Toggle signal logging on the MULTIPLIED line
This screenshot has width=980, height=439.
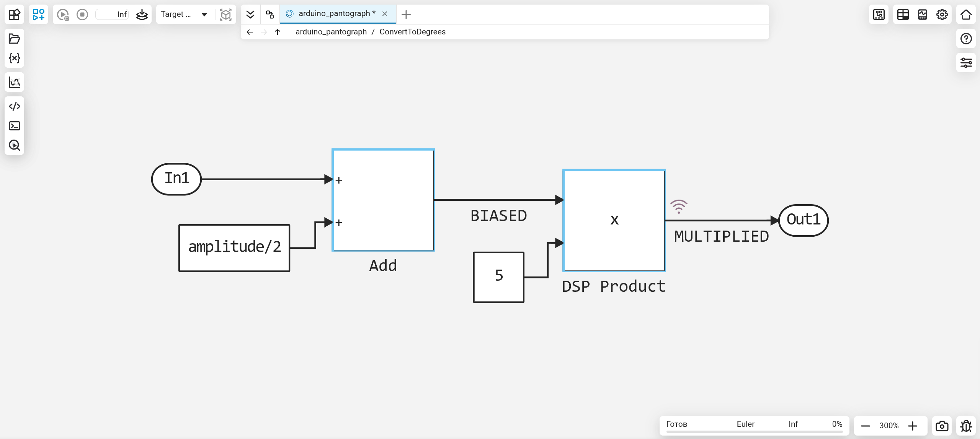pos(679,206)
